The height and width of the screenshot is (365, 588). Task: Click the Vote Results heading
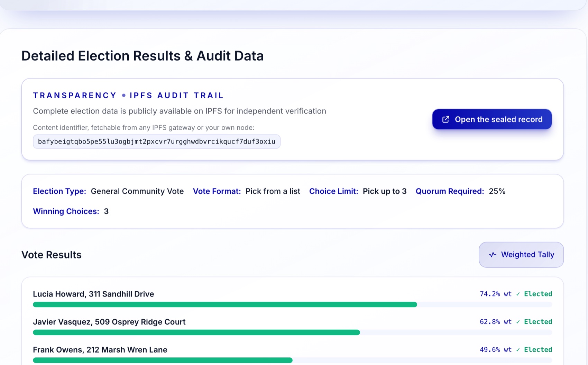click(52, 255)
